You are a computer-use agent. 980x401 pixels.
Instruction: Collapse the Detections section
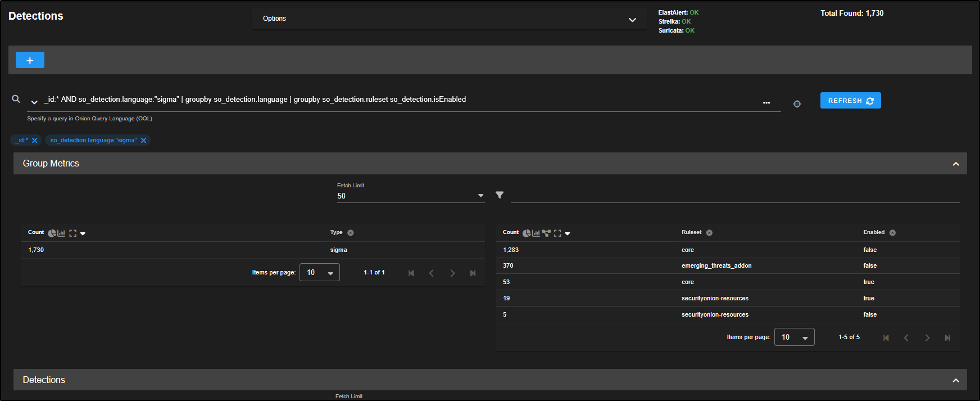click(955, 380)
